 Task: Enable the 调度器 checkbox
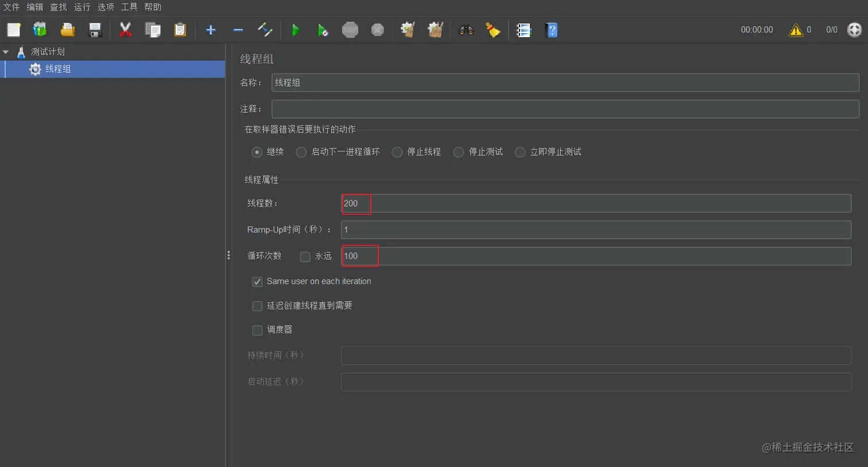257,330
